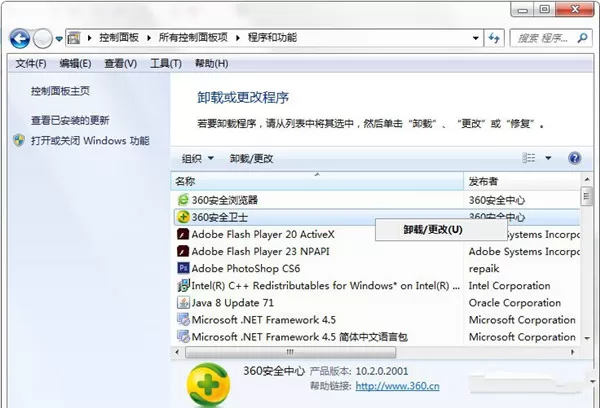Click the 360安全浏览器 icon

183,200
